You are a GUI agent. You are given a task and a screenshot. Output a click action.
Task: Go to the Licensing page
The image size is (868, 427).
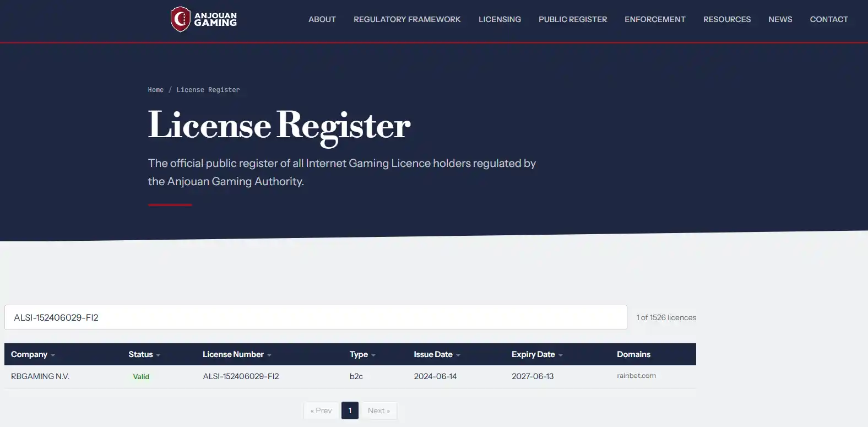click(x=500, y=19)
